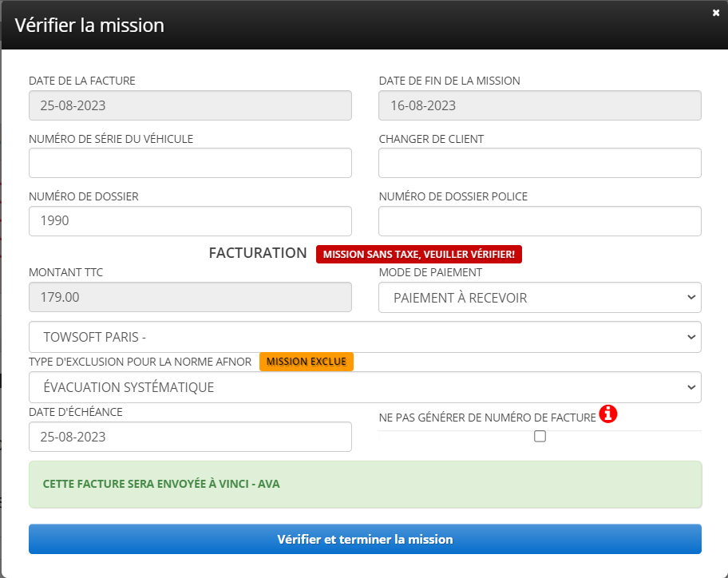
Task: Click the FACTURATION section heading
Action: pos(258,253)
